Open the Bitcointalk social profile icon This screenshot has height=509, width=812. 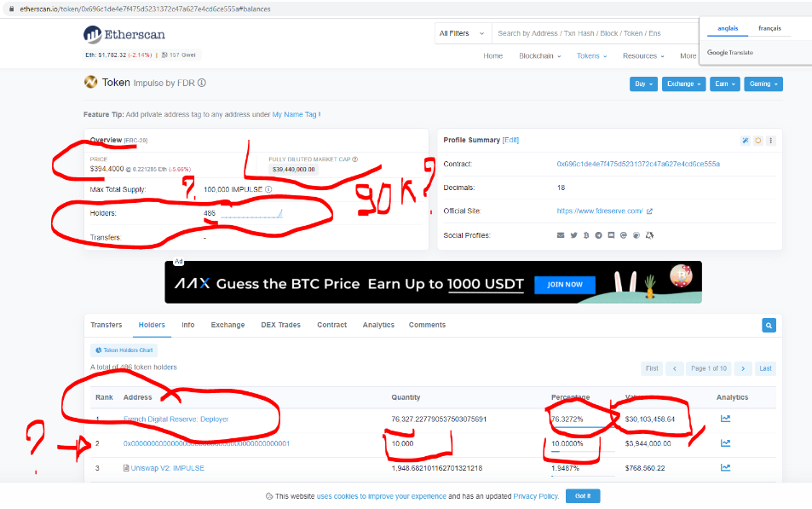pyautogui.click(x=586, y=235)
